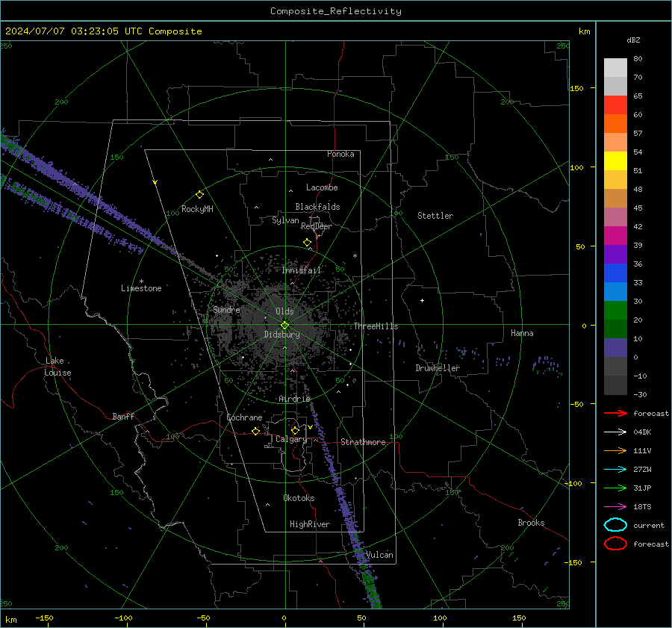Image resolution: width=672 pixels, height=628 pixels.
Task: Click the yellow diamond marker below RedDeer
Action: click(307, 243)
